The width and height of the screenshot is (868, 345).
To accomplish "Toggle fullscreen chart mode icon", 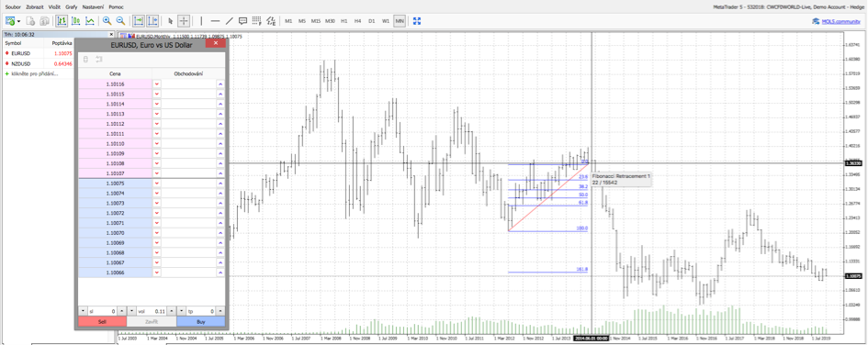I will (417, 21).
